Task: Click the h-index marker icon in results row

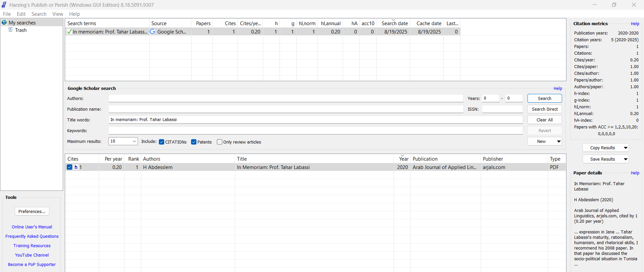Action: tap(76, 167)
